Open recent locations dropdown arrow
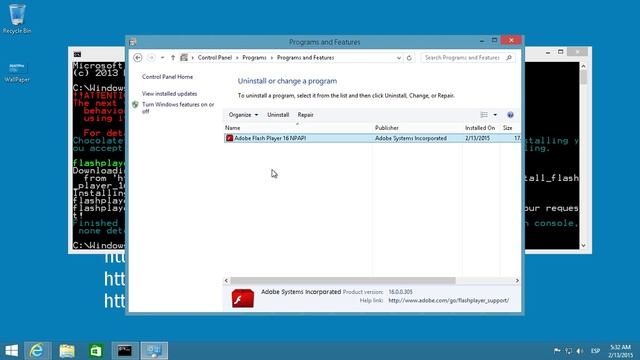 click(x=162, y=58)
